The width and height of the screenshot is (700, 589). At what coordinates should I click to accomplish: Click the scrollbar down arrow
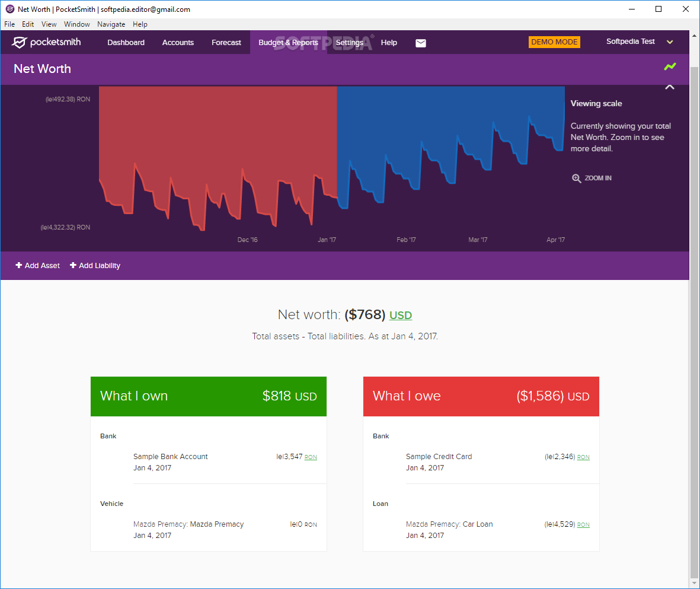[x=694, y=583]
